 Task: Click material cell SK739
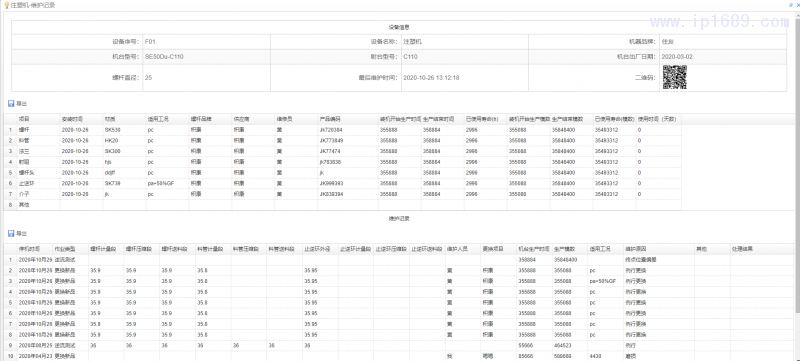click(112, 183)
